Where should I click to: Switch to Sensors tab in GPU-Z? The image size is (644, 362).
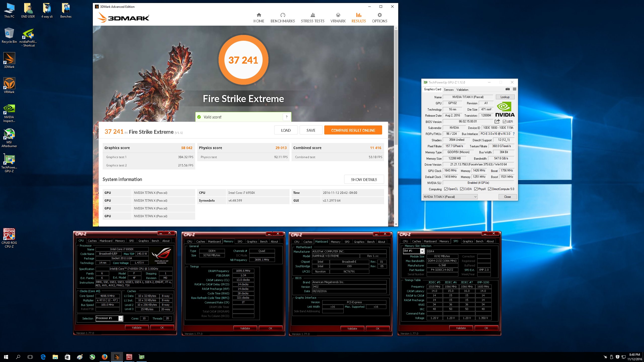tap(449, 89)
